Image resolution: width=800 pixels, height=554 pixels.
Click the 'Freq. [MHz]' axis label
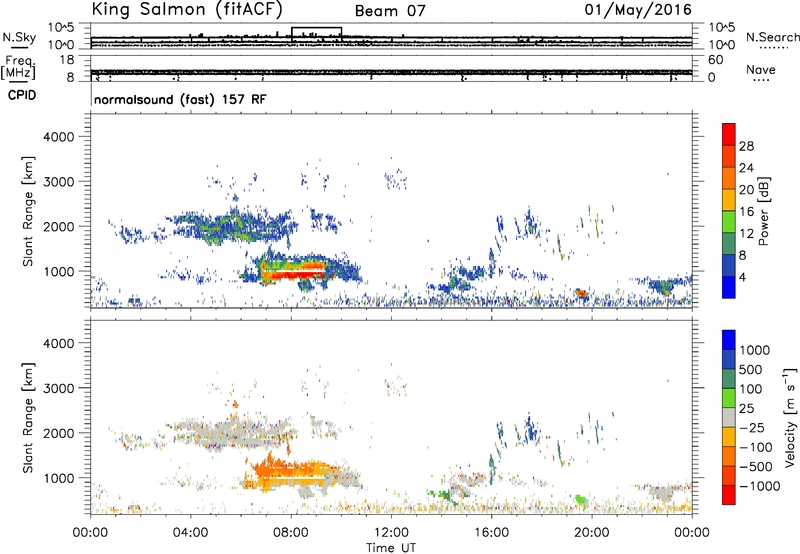tap(18, 68)
